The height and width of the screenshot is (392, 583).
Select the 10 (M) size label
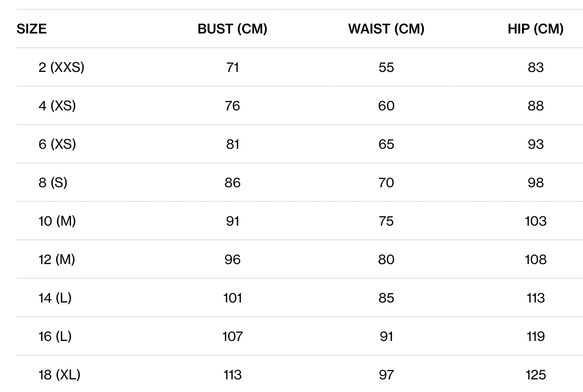57,221
